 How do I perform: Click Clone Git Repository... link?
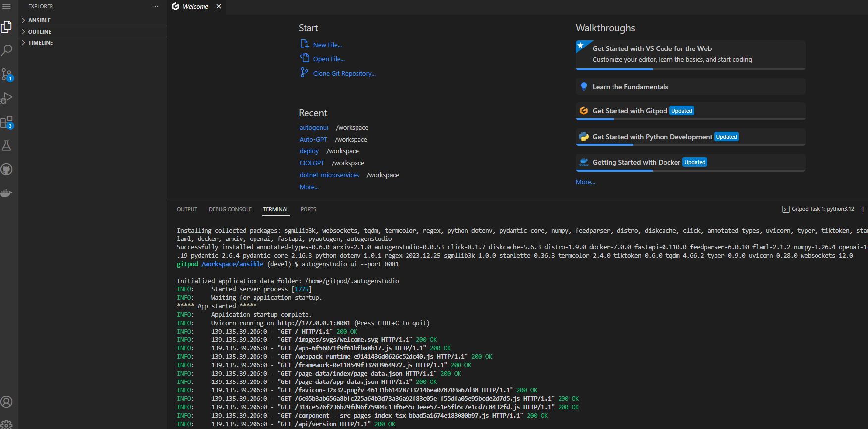pos(345,73)
